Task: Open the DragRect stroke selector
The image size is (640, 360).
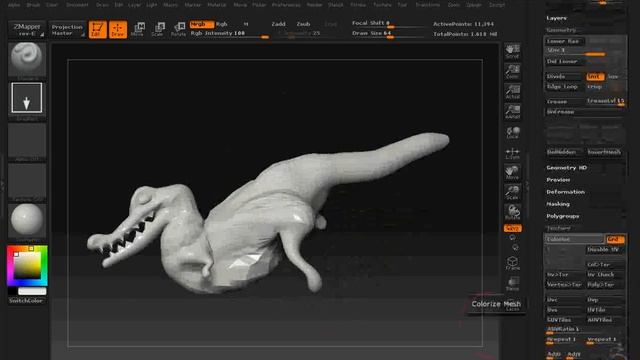Action: [27, 100]
